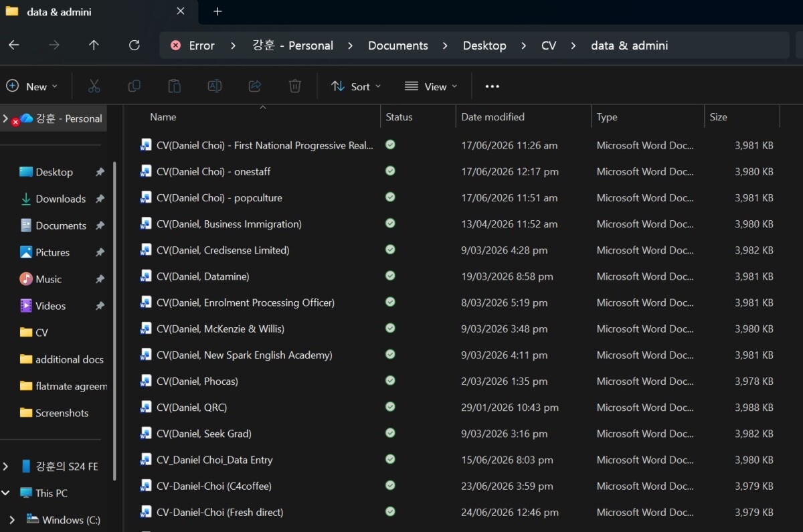
Task: Open additional docs folder in sidebar
Action: [x=63, y=359]
